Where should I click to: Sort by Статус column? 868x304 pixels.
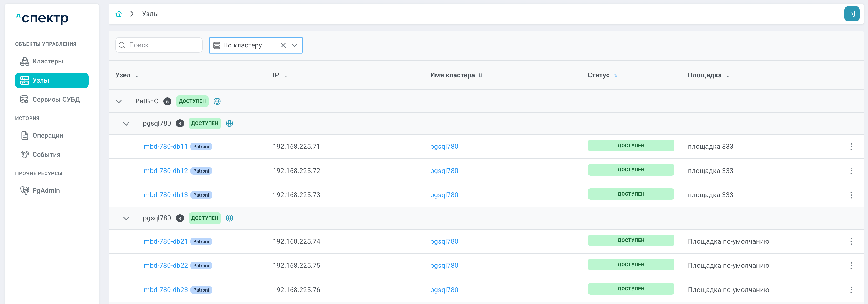(x=615, y=75)
